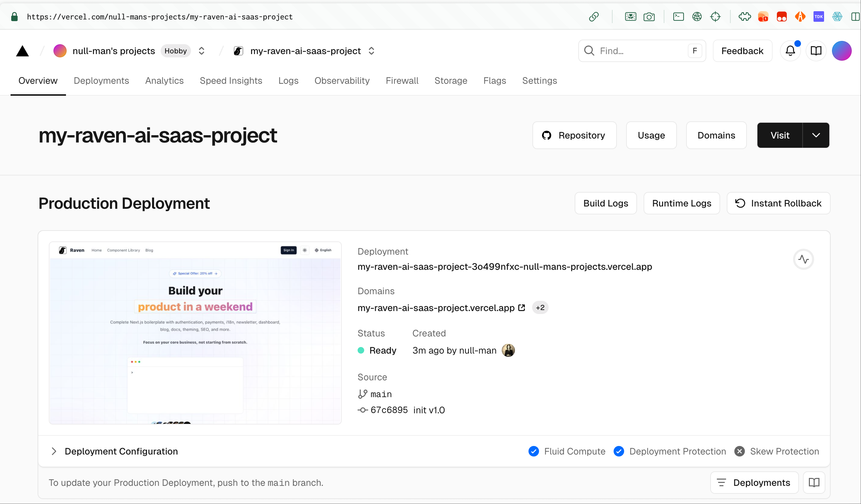The width and height of the screenshot is (861, 504).
Task: Click the Visit button
Action: pos(780,135)
